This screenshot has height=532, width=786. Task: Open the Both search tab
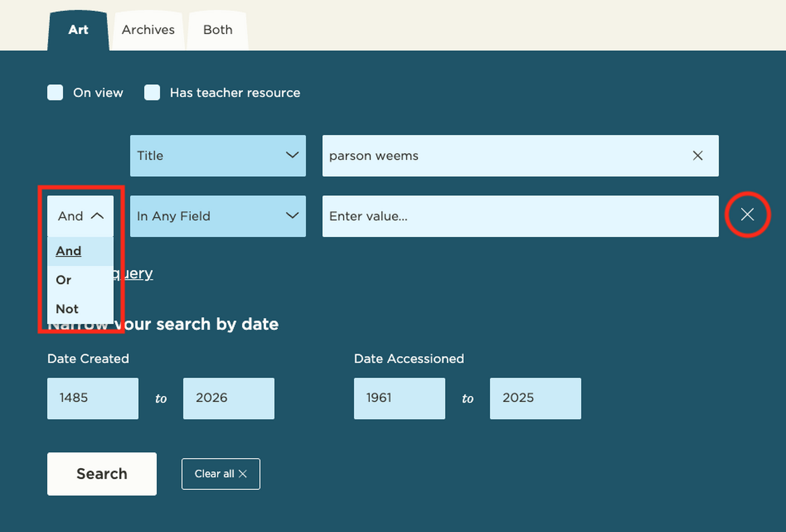tap(217, 30)
